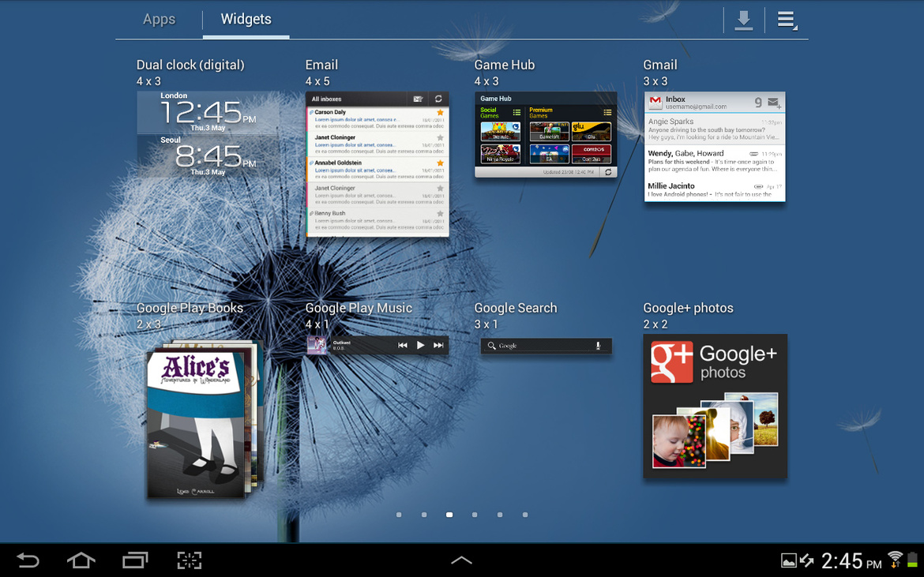The image size is (924, 577).
Task: Select the Ninja Royale game thumbnail
Action: coord(501,154)
